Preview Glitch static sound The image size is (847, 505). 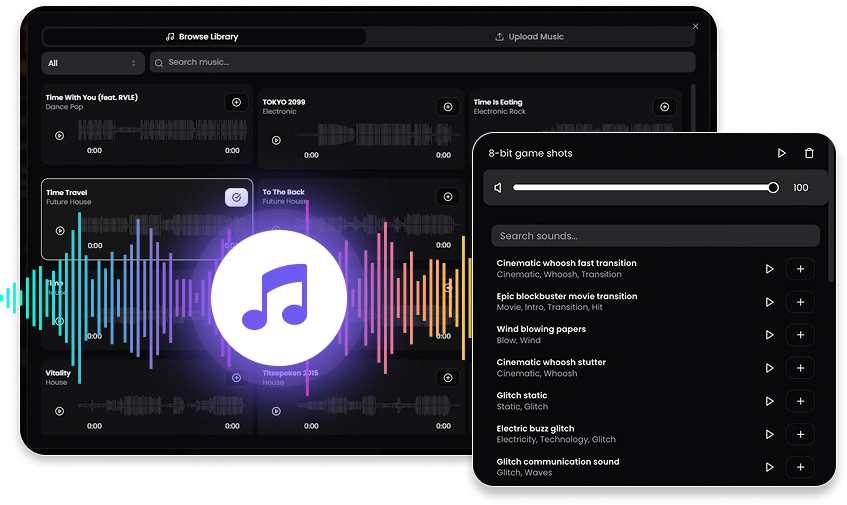[769, 401]
